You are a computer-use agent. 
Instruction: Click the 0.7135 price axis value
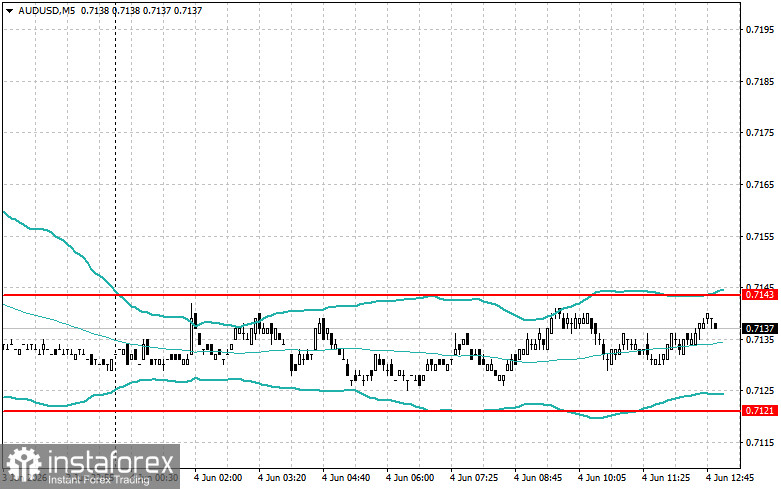[760, 340]
